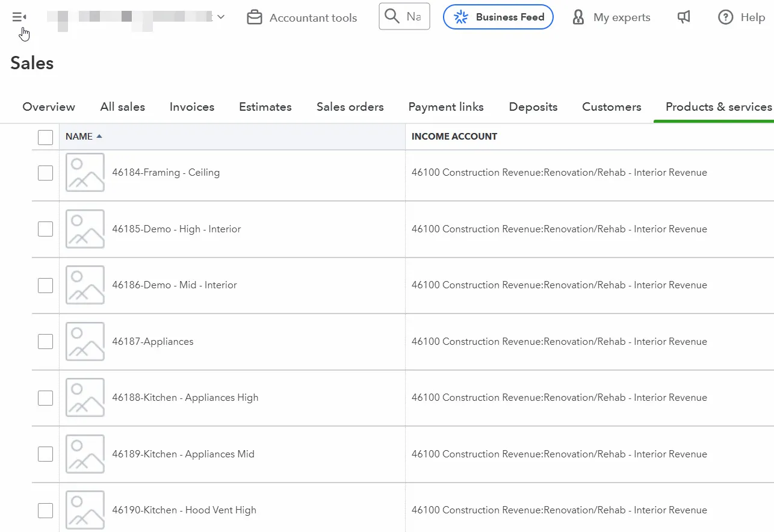Image resolution: width=774 pixels, height=532 pixels.
Task: Click the Business Feed button
Action: 498,17
